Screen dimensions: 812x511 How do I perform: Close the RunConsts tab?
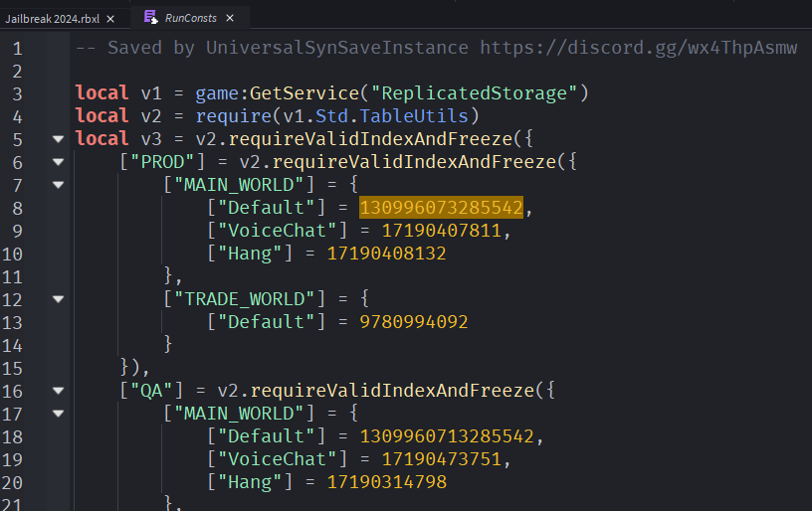230,18
